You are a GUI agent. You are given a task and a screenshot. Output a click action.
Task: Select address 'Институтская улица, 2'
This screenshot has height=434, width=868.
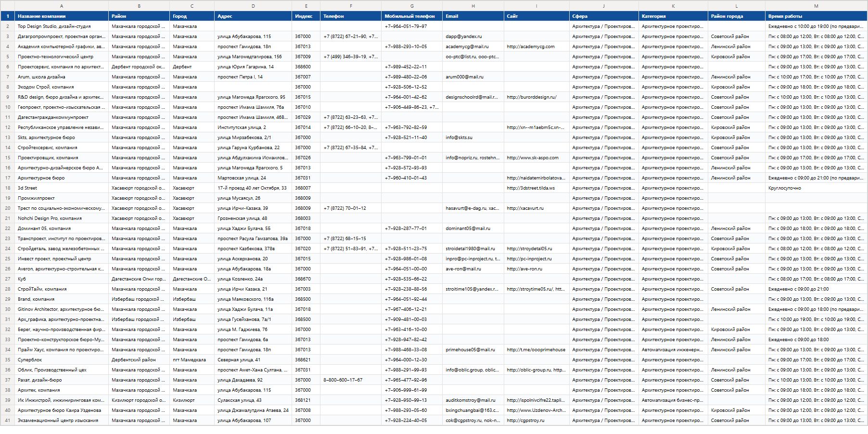[x=253, y=128]
